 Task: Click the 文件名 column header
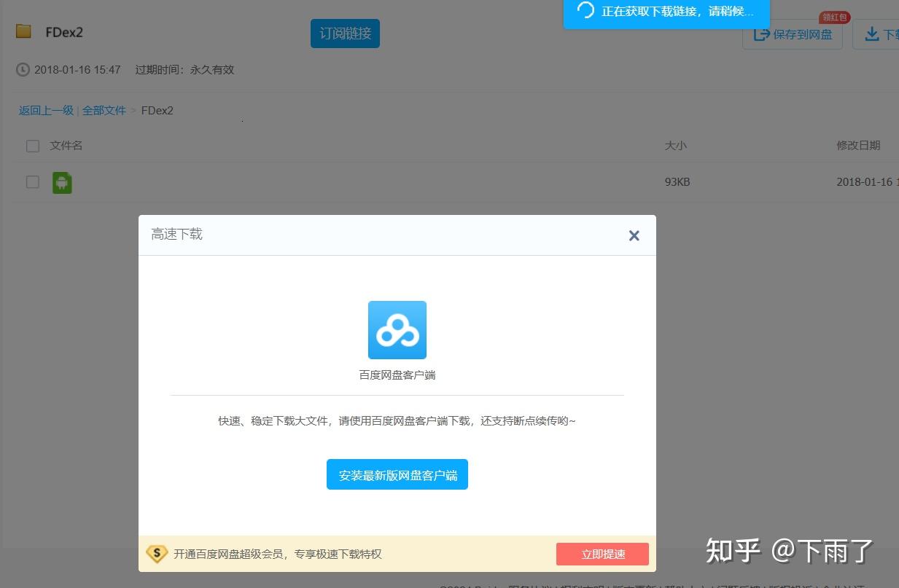(x=66, y=146)
